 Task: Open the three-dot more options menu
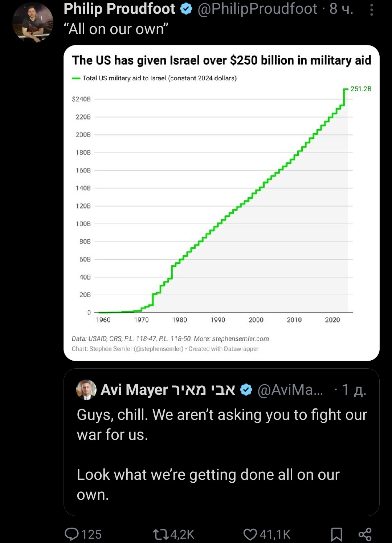pyautogui.click(x=371, y=9)
